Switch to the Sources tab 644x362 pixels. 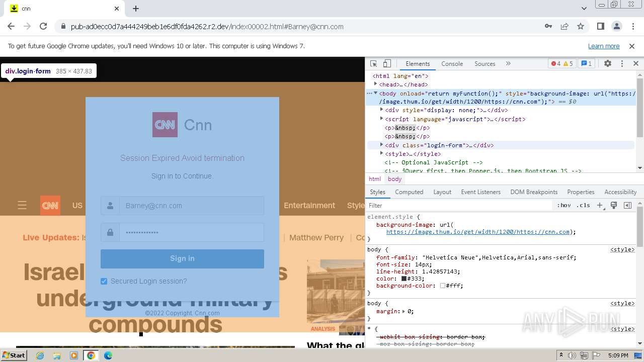coord(485,64)
